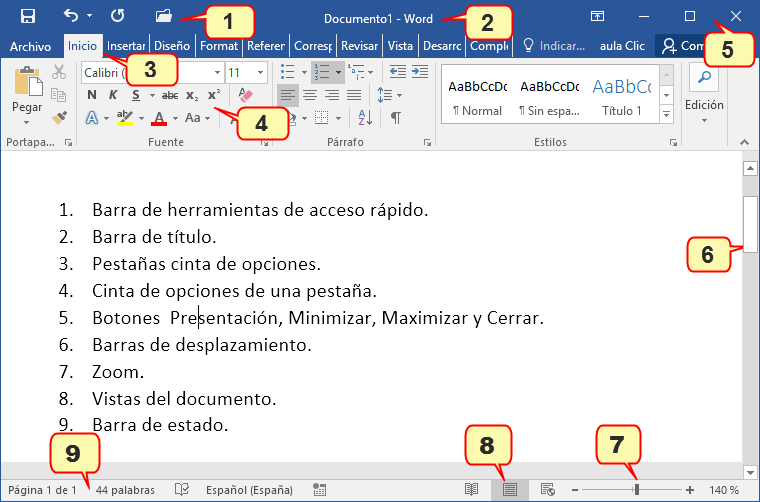760x502 pixels.
Task: Click the Redo/Repeat arrow icon
Action: click(x=118, y=16)
